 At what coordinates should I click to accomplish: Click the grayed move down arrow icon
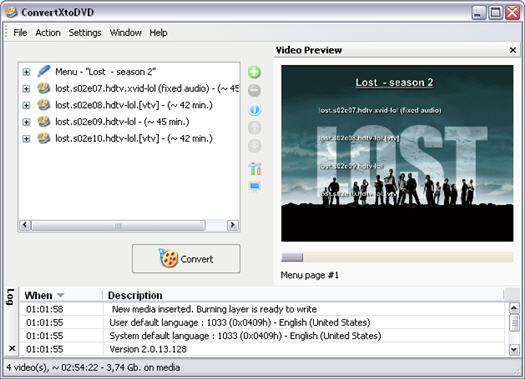(x=254, y=146)
